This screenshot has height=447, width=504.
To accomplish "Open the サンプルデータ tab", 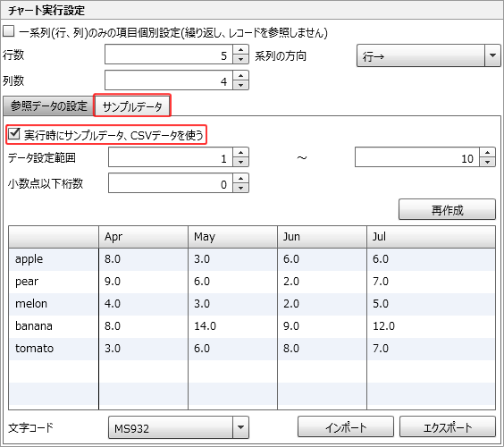I will (x=132, y=106).
